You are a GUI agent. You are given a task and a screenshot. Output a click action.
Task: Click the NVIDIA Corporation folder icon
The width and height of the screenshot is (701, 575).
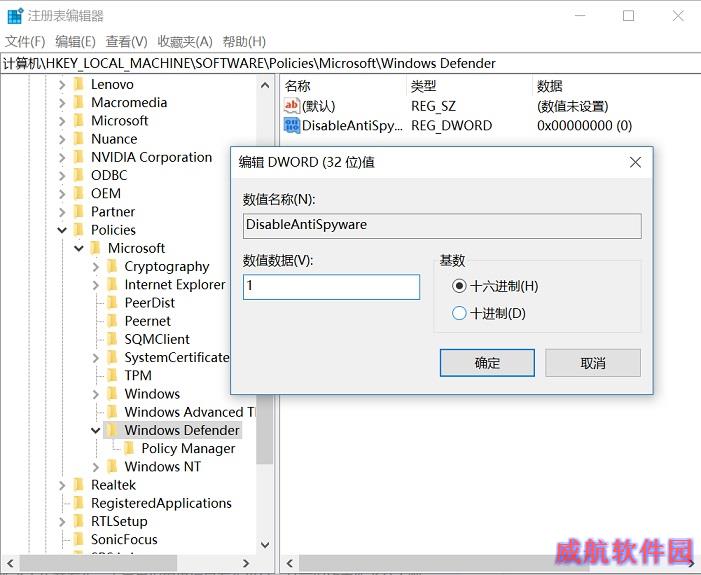click(79, 157)
